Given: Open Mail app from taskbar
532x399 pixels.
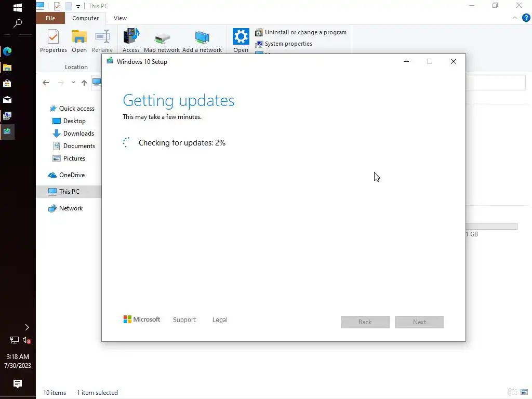Looking at the screenshot, I should click(7, 100).
